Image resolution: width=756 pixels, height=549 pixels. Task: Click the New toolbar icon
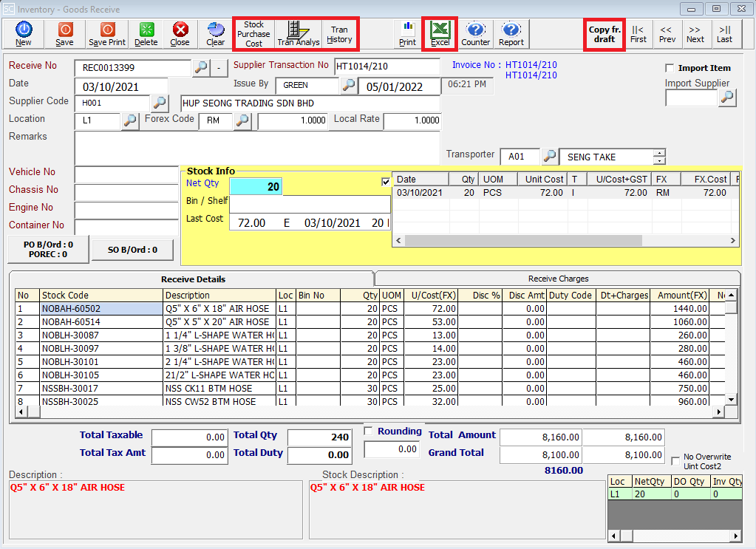23,34
